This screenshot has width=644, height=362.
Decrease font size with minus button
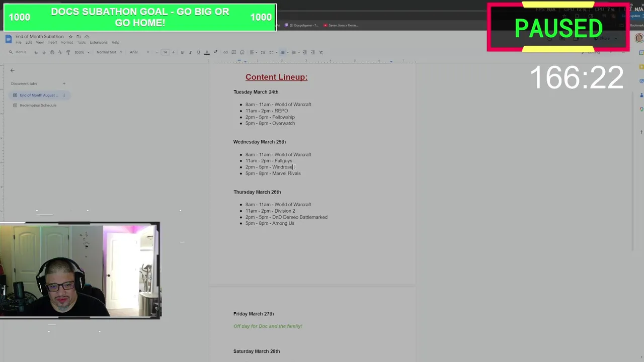157,52
